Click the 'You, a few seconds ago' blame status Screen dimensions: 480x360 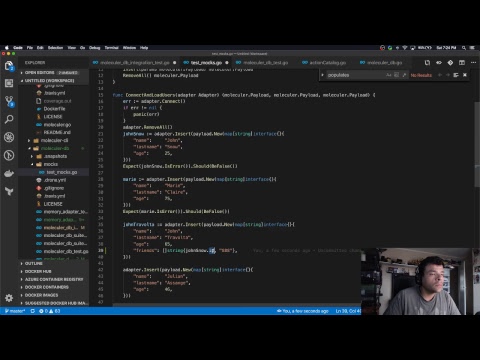click(303, 311)
